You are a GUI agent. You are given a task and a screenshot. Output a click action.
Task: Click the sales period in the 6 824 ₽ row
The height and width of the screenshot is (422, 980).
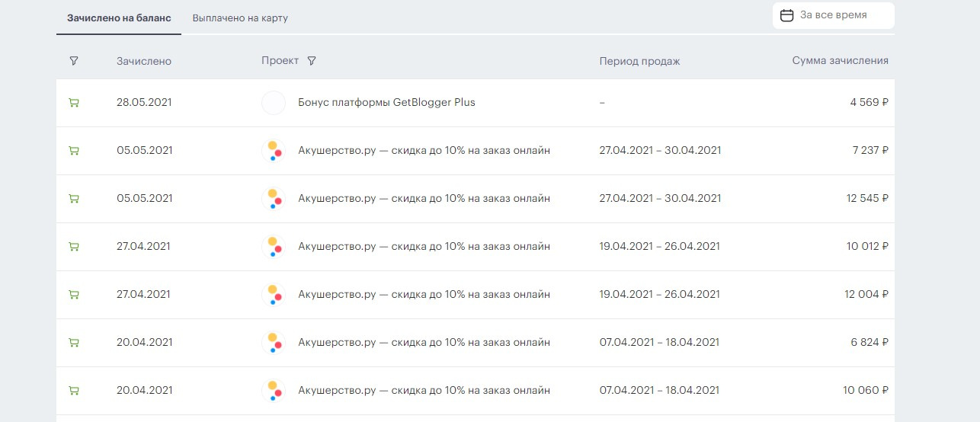660,342
